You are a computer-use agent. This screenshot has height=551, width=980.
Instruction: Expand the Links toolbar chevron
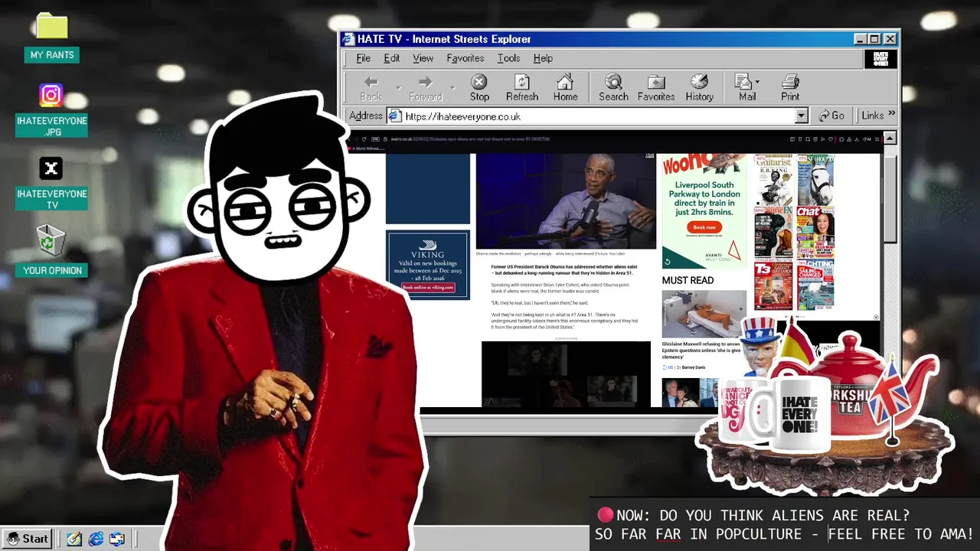891,115
